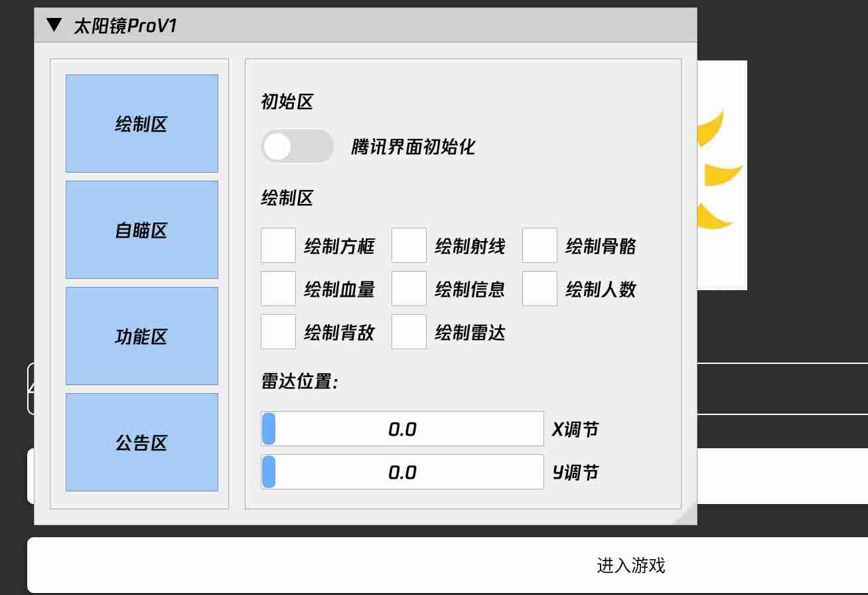Tick the 绘制人数 checkbox
Image resolution: width=868 pixels, height=595 pixels.
point(540,289)
